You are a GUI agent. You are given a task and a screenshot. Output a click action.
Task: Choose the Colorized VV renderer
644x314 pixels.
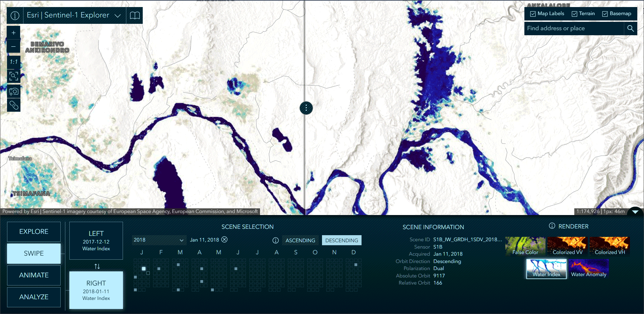[567, 246]
